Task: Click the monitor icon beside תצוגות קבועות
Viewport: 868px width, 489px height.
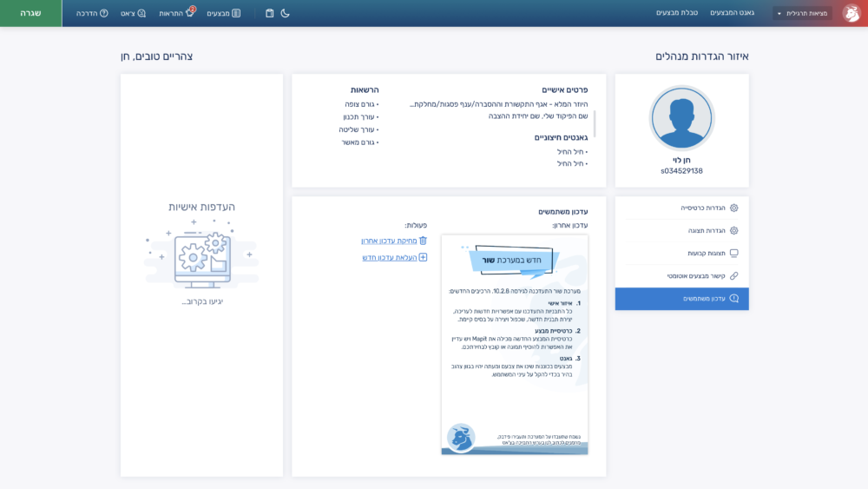Action: (734, 253)
